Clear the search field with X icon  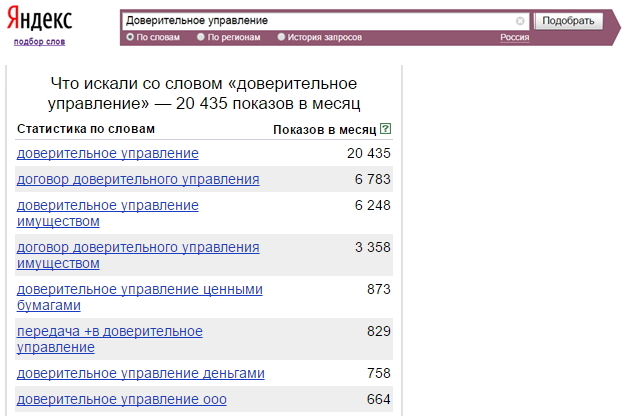(520, 20)
